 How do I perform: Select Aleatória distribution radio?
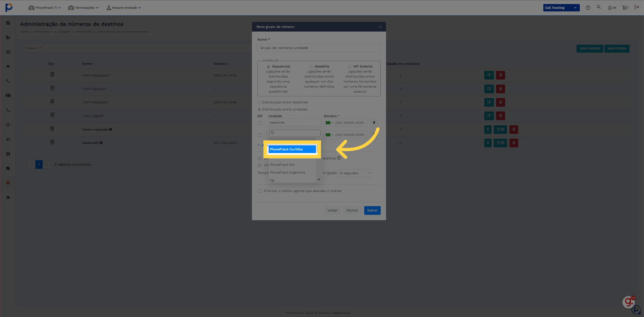point(311,66)
